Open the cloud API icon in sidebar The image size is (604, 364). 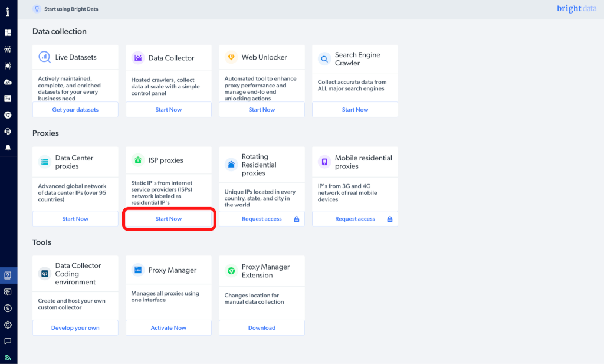pyautogui.click(x=8, y=82)
